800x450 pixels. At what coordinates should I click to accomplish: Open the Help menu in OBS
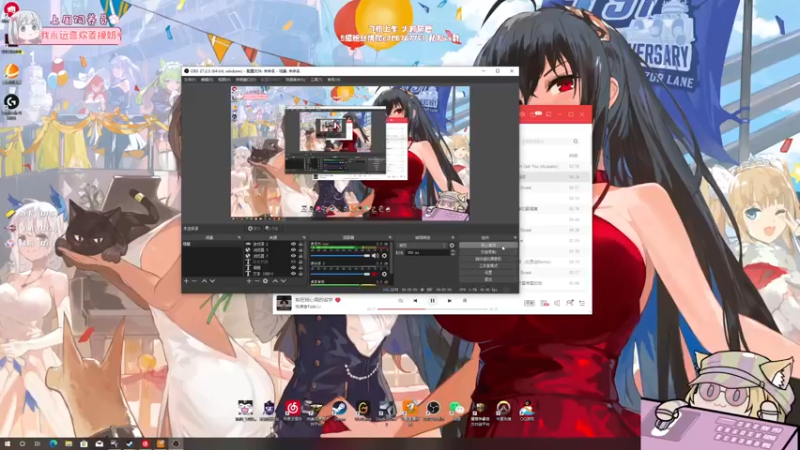pos(334,80)
